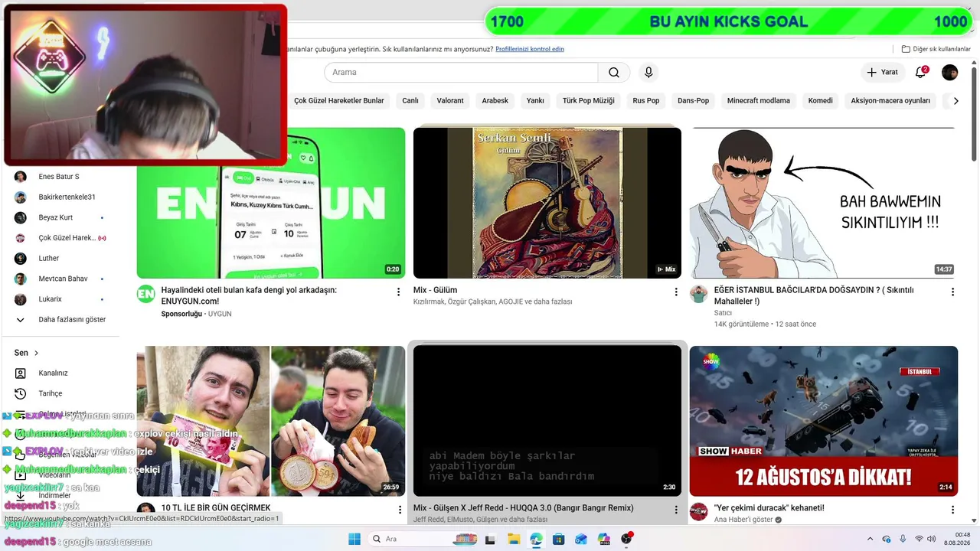Open the Microsoft 365 taskbar icon
The width and height of the screenshot is (980, 551).
tap(604, 539)
